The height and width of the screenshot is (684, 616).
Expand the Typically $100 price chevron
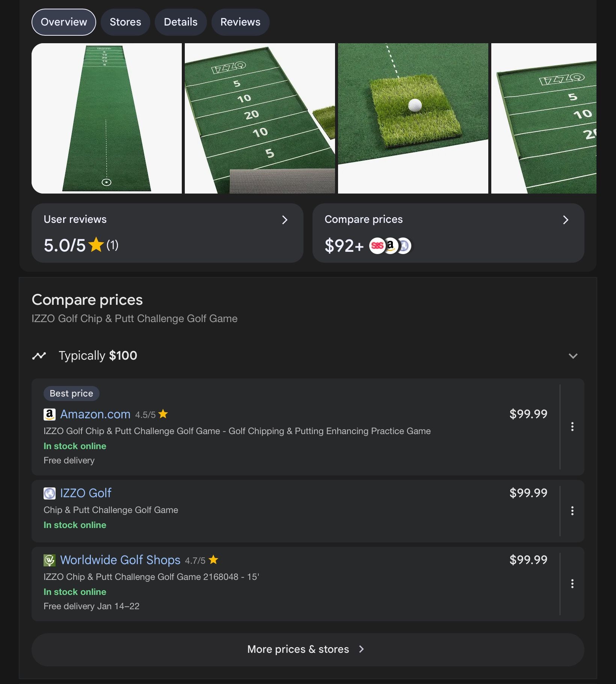pos(573,356)
